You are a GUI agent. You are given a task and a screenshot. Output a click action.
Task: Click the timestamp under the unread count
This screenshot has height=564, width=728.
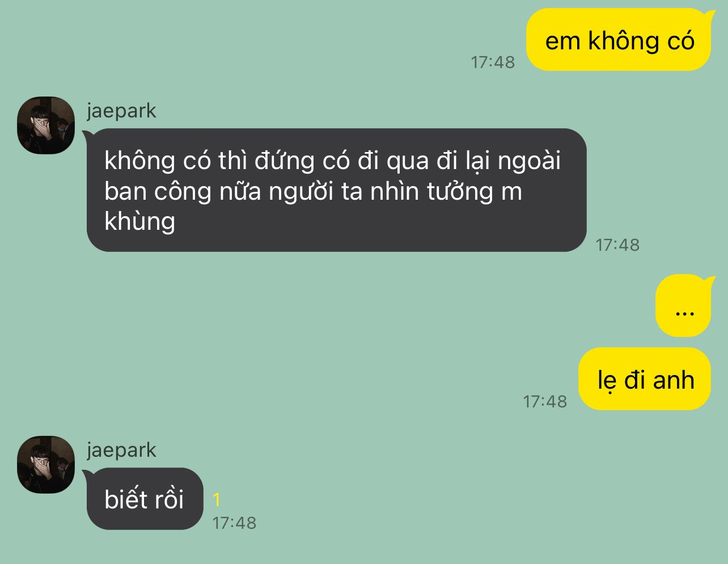click(234, 523)
